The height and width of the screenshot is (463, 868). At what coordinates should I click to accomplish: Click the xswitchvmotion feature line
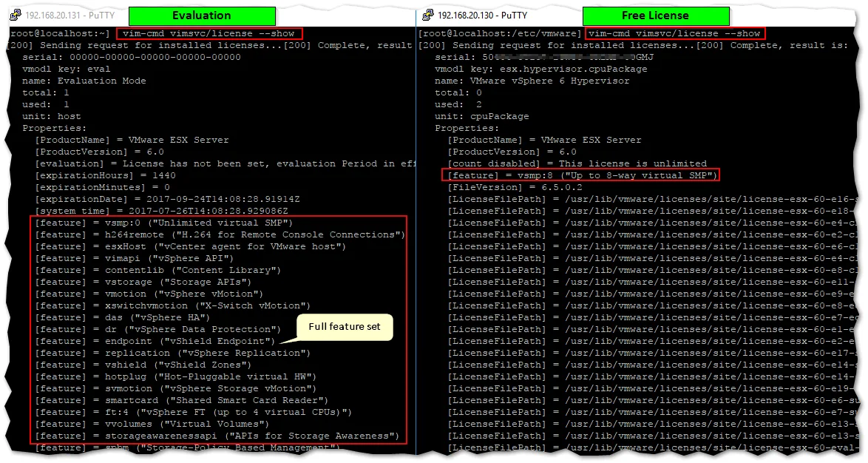(x=173, y=305)
